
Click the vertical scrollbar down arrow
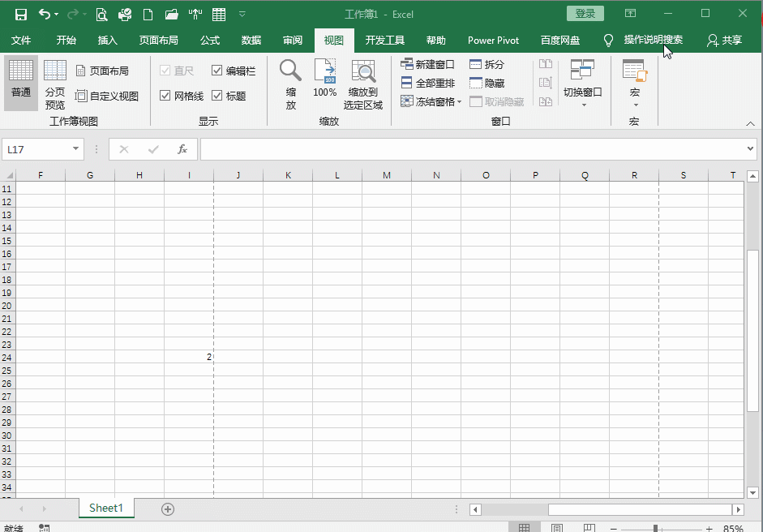(x=752, y=492)
